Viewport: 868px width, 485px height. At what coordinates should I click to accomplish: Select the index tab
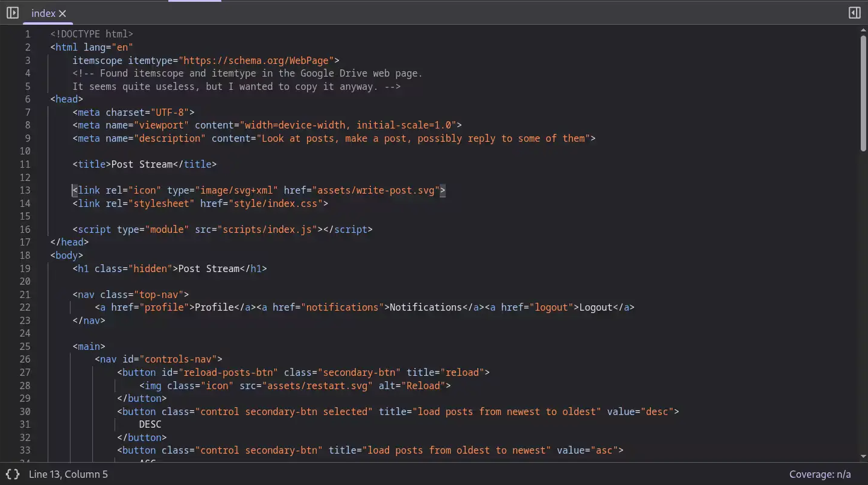(43, 13)
